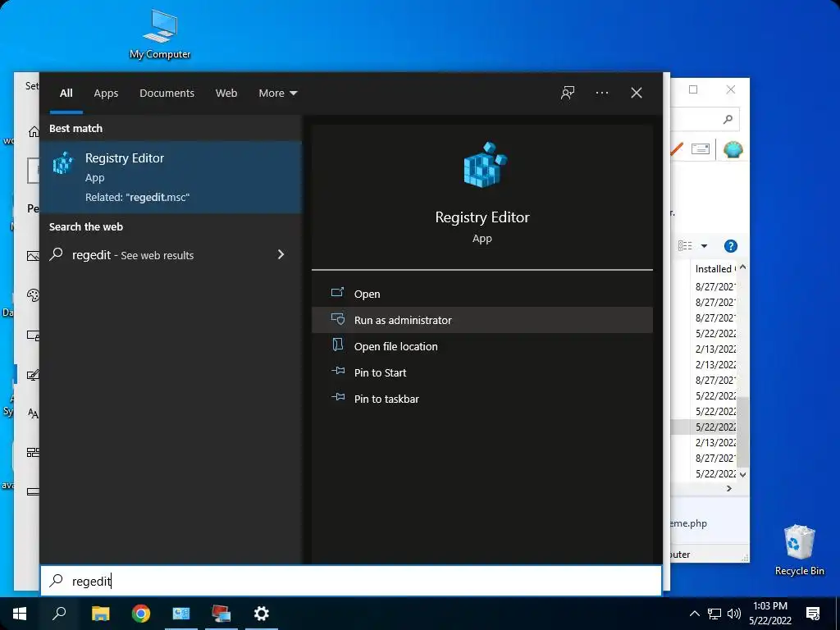Viewport: 840px width, 630px height.
Task: Click the Registry Editor result icon
Action: pyautogui.click(x=63, y=163)
